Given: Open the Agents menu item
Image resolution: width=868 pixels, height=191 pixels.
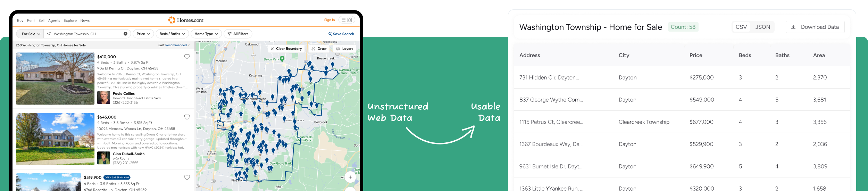Looking at the screenshot, I should click(x=54, y=20).
